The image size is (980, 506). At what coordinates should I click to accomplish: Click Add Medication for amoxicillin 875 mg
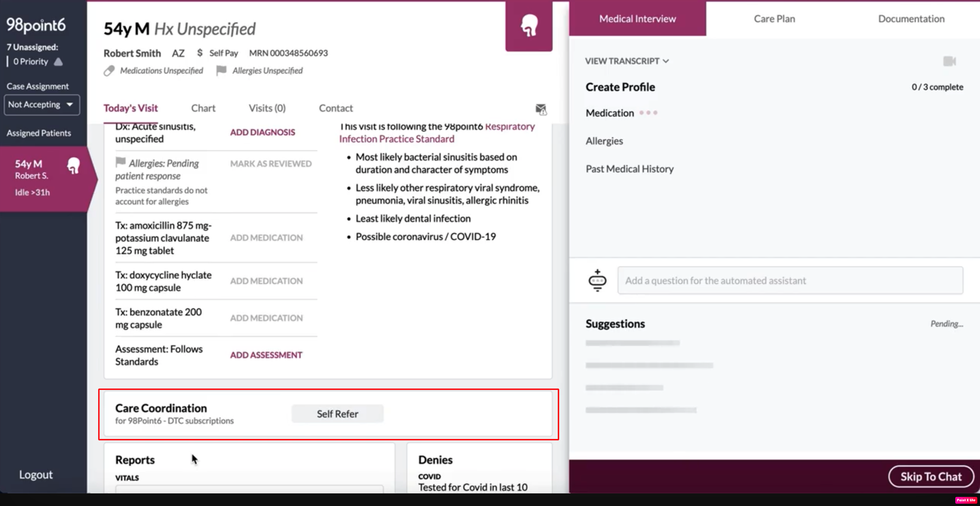(x=266, y=238)
